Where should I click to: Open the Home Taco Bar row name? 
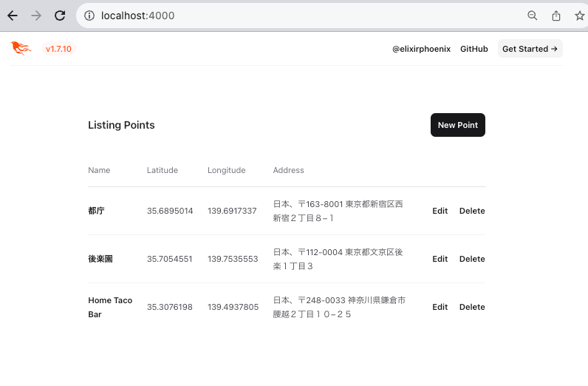point(110,307)
